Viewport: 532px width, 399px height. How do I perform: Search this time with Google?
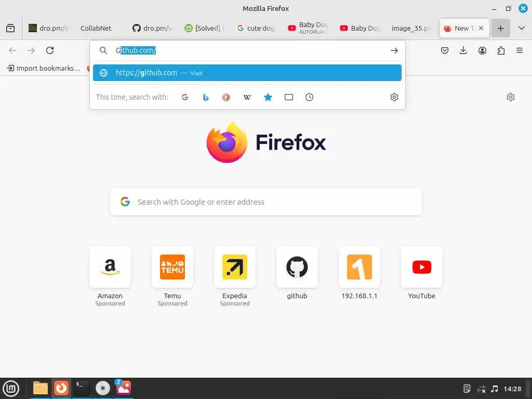[185, 97]
